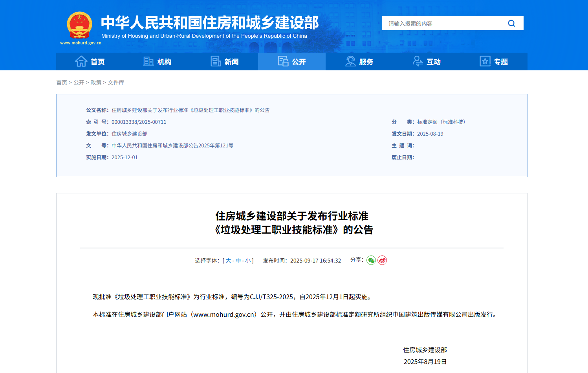The width and height of the screenshot is (588, 373).
Task: Set font size to 中
Action: pos(238,261)
